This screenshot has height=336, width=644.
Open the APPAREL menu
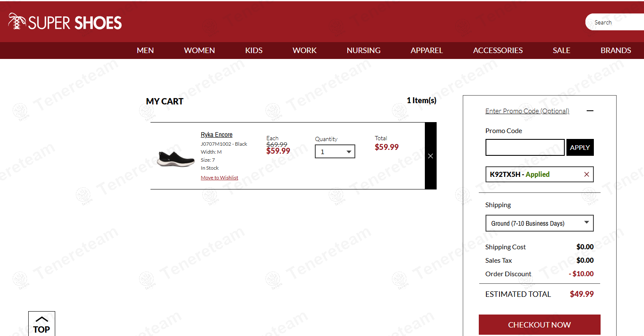coord(427,50)
